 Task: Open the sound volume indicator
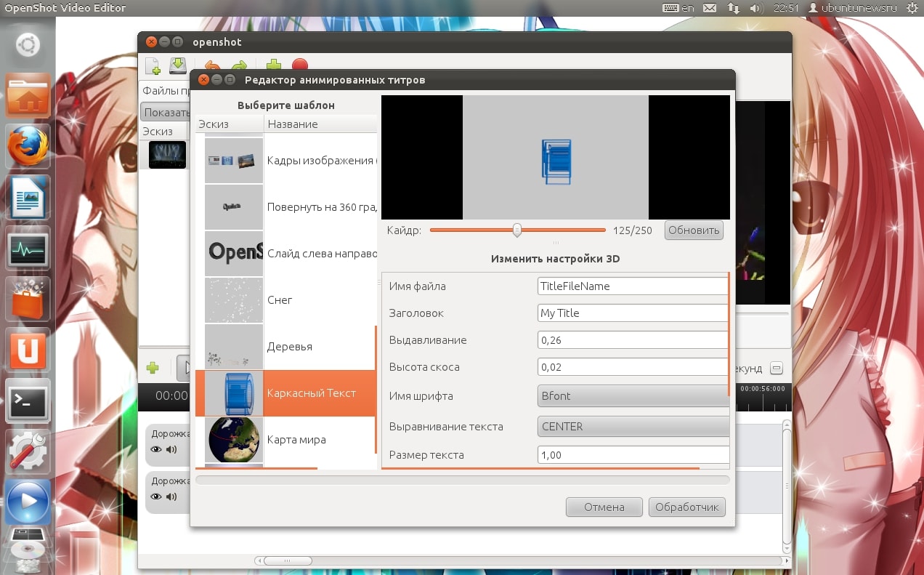point(756,8)
